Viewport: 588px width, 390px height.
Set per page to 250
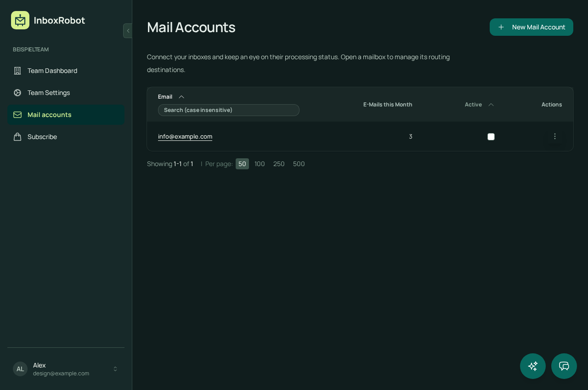pyautogui.click(x=279, y=164)
